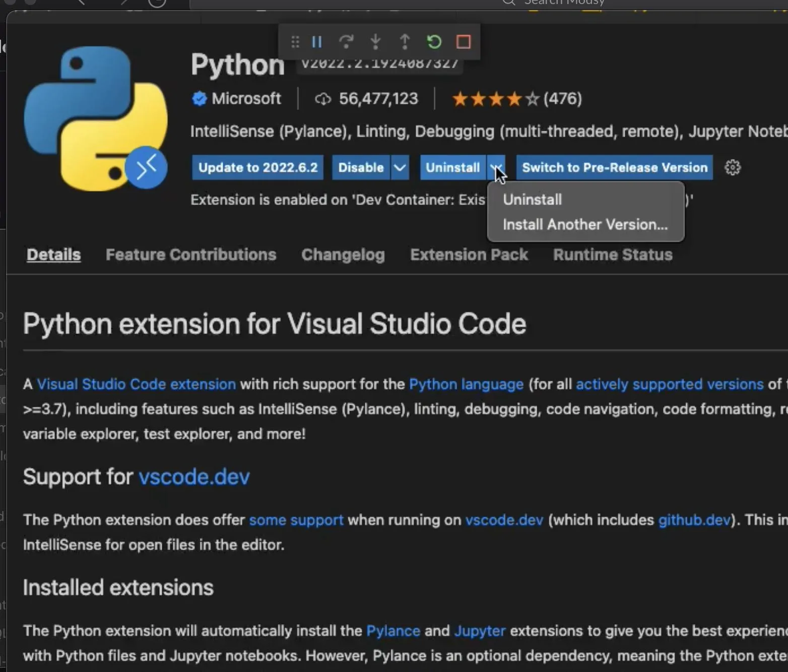
Task: Switch to the Feature Contributions tab
Action: coord(191,255)
